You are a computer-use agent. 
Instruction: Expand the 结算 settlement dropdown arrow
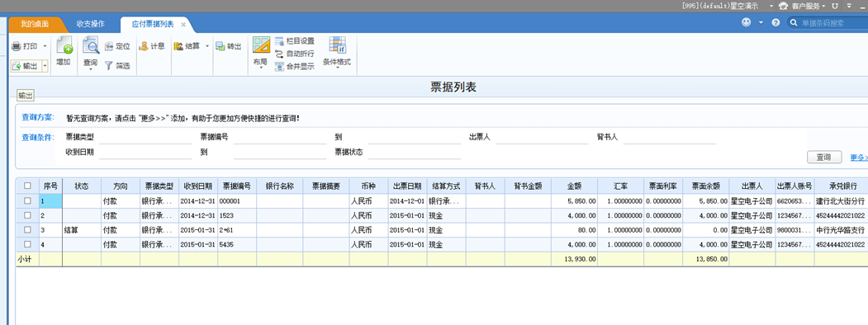[x=207, y=46]
